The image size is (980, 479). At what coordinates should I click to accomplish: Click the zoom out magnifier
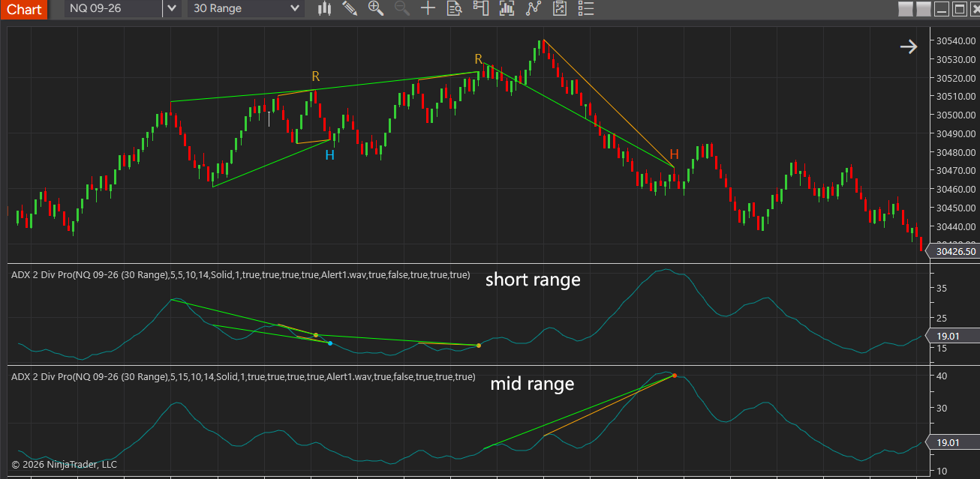(402, 8)
